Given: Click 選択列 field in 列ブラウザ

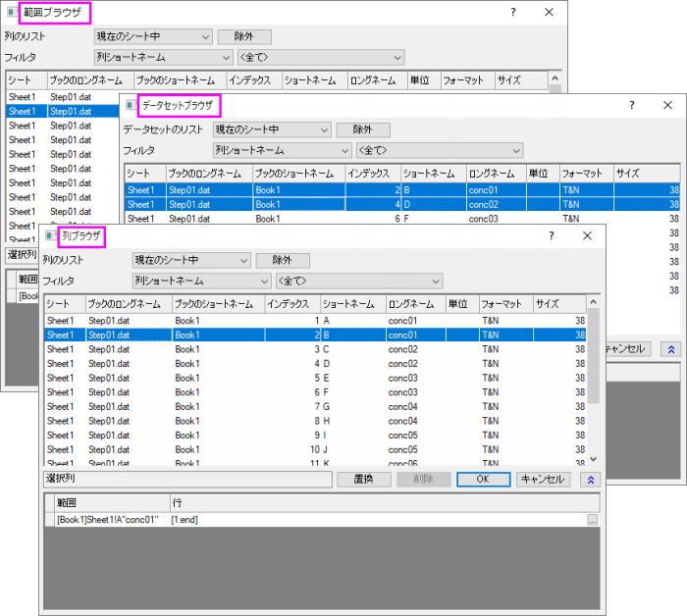Looking at the screenshot, I should [188, 480].
